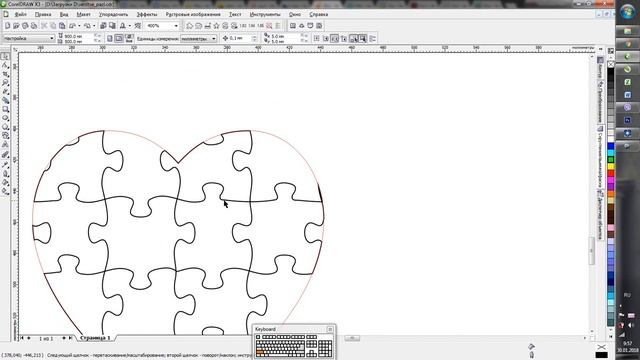Image resolution: width=640 pixels, height=360 pixels.
Task: Select the Shape tool in the toolbox
Action: click(5, 65)
